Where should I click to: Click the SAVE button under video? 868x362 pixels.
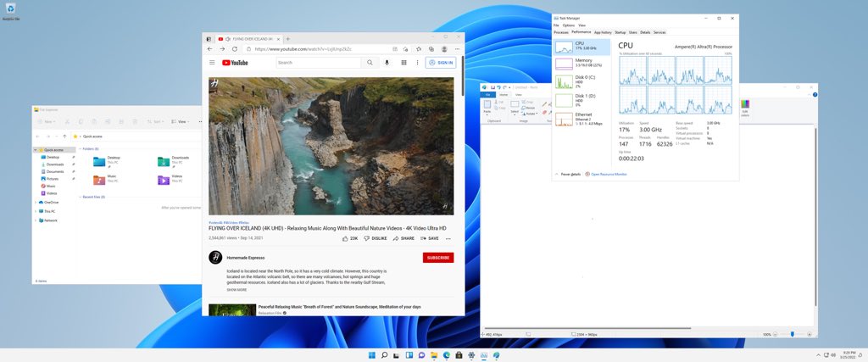[430, 238]
